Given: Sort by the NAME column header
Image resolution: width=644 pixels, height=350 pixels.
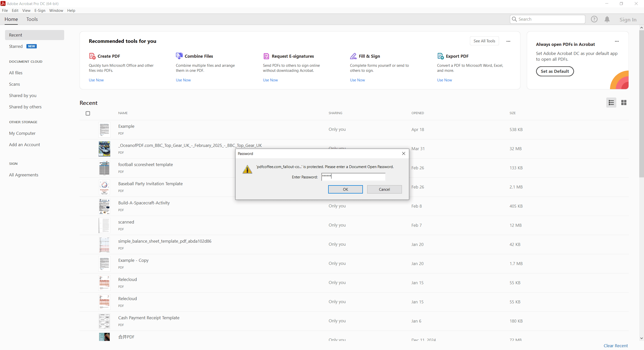Looking at the screenshot, I should coord(123,113).
